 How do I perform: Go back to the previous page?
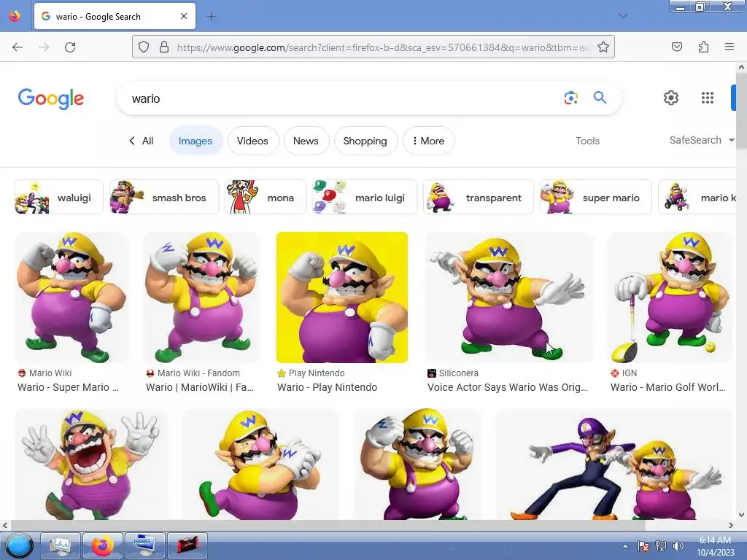[x=18, y=47]
